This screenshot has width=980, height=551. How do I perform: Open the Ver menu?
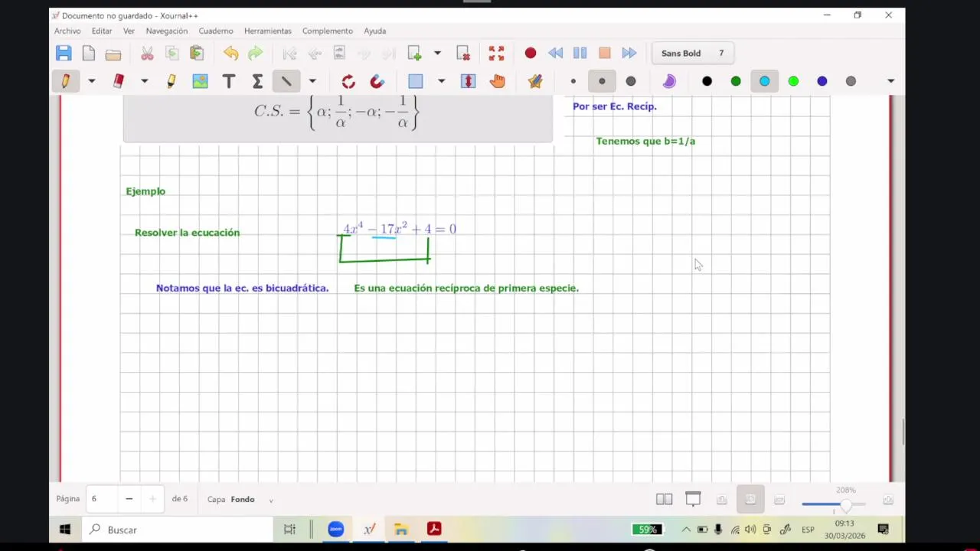click(x=129, y=31)
